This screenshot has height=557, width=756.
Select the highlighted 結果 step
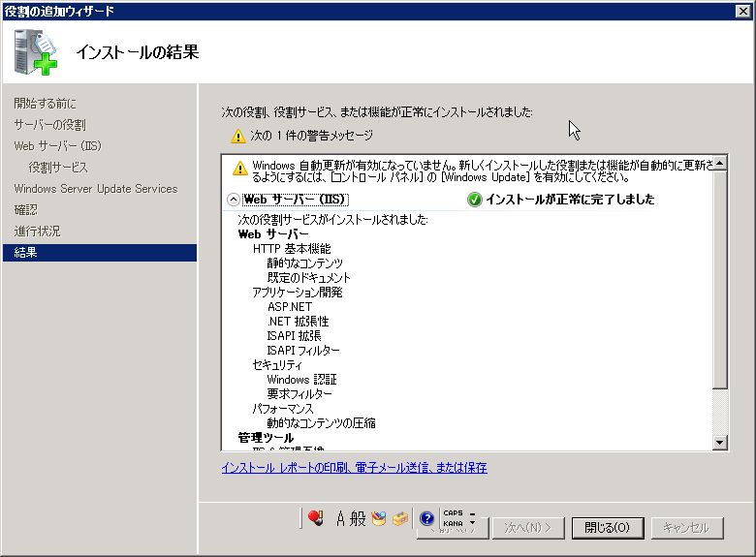(100, 253)
